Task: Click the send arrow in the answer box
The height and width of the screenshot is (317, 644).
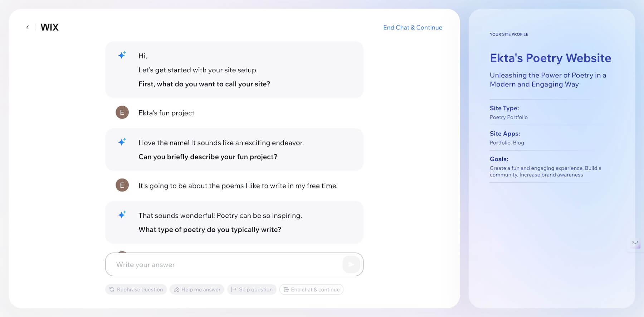Action: coord(351,264)
